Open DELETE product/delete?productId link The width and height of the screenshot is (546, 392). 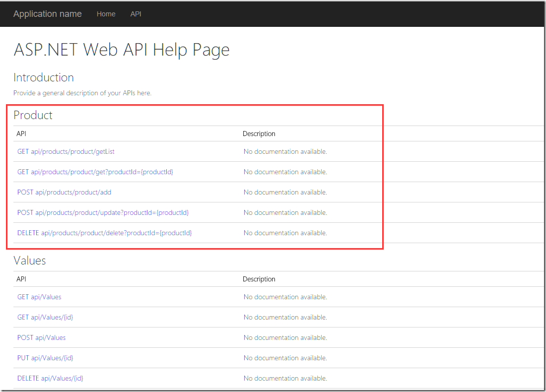pyautogui.click(x=104, y=233)
